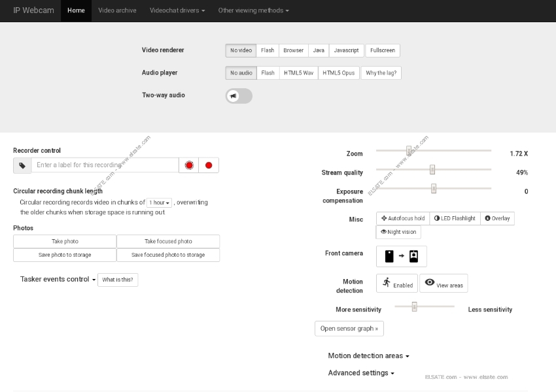
Task: Click the motion sensitivity slider handle
Action: (x=414, y=306)
